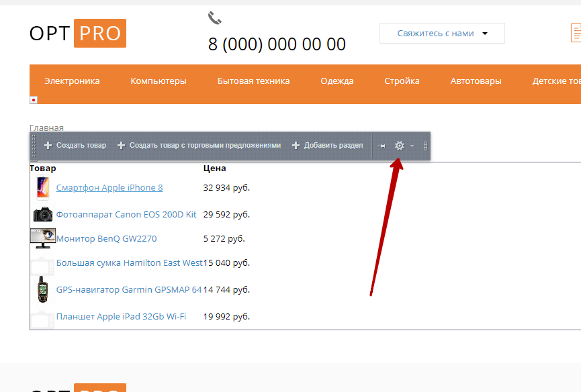
Task: Open the Большая сумка Hamilton East West link
Action: tap(130, 263)
